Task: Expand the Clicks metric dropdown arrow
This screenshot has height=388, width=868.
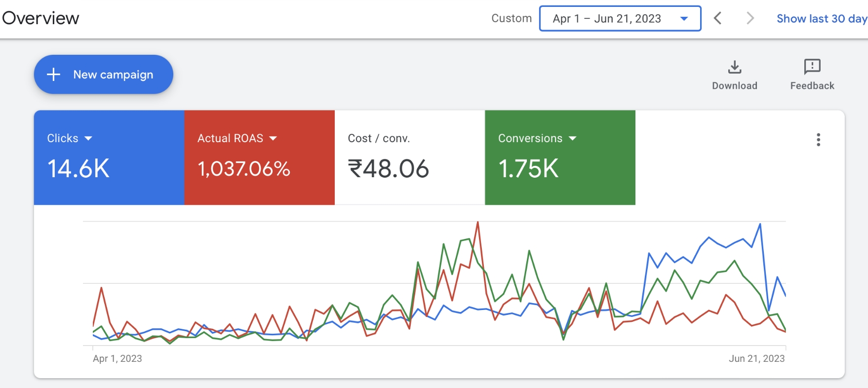Action: point(88,139)
